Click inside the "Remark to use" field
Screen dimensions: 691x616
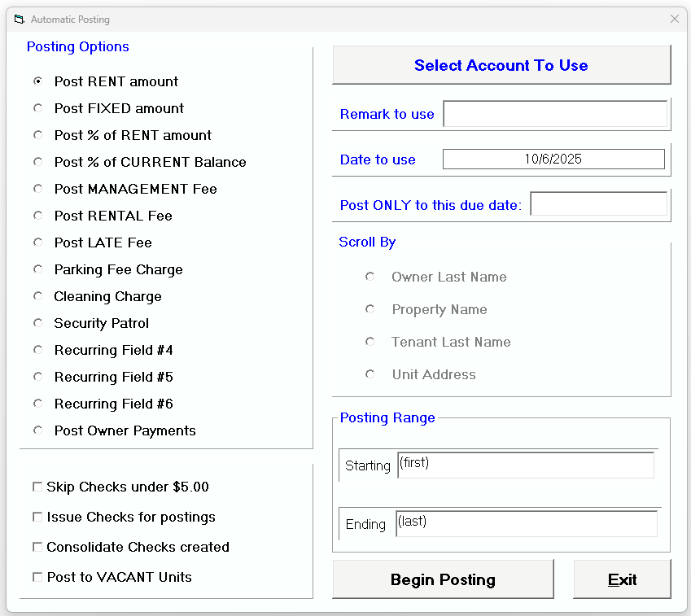pos(555,114)
